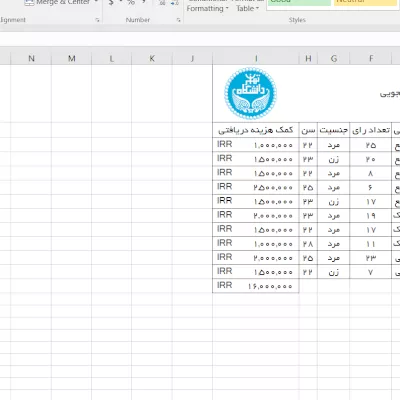Select the 'زن' cell in the ۲۰ votes row
Image resolution: width=400 pixels, height=400 pixels.
pyautogui.click(x=334, y=159)
